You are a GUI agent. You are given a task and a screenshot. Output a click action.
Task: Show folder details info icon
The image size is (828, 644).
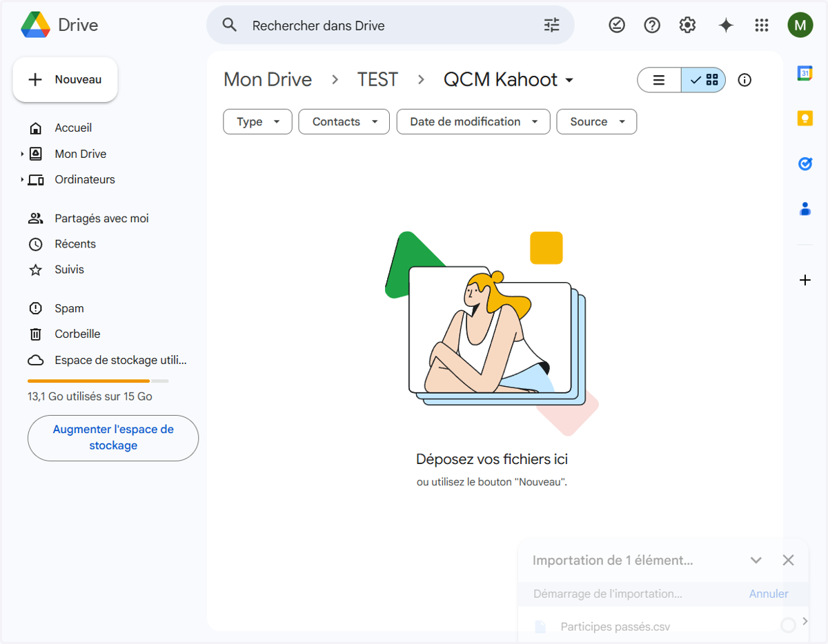[x=745, y=80]
